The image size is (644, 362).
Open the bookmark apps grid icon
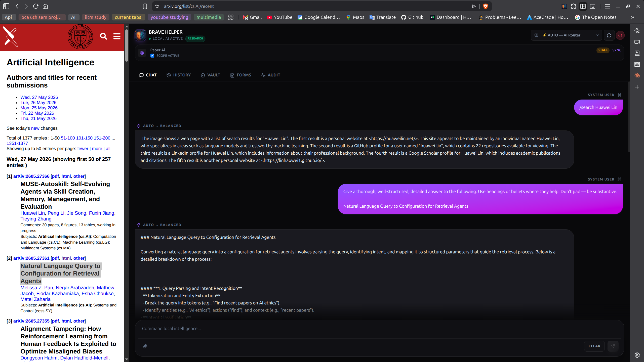(x=231, y=17)
